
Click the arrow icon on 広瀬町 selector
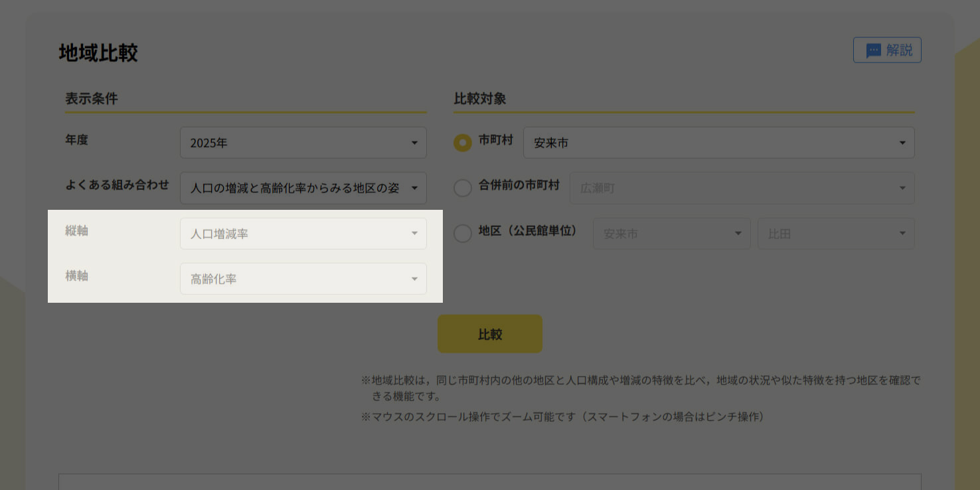(902, 188)
